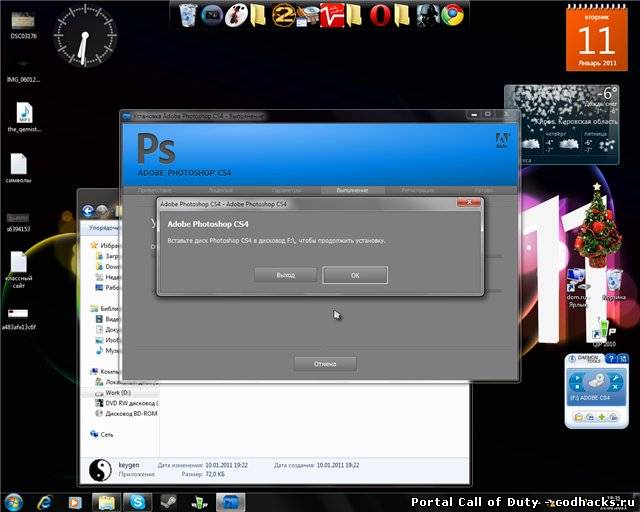Select Избранное in Explorer navigation pane
This screenshot has height=512, width=640.
click(x=105, y=245)
